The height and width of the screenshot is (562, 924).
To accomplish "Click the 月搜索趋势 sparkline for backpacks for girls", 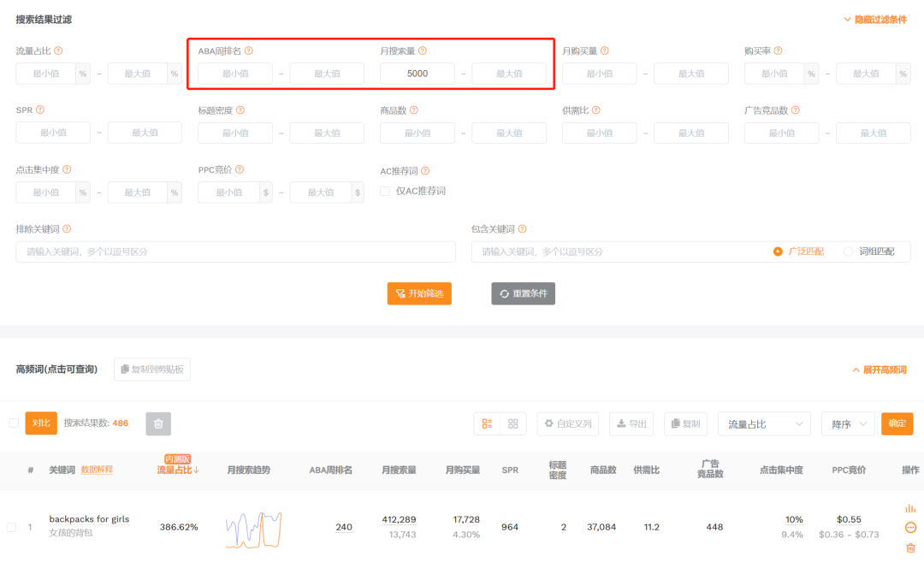I will [x=253, y=529].
